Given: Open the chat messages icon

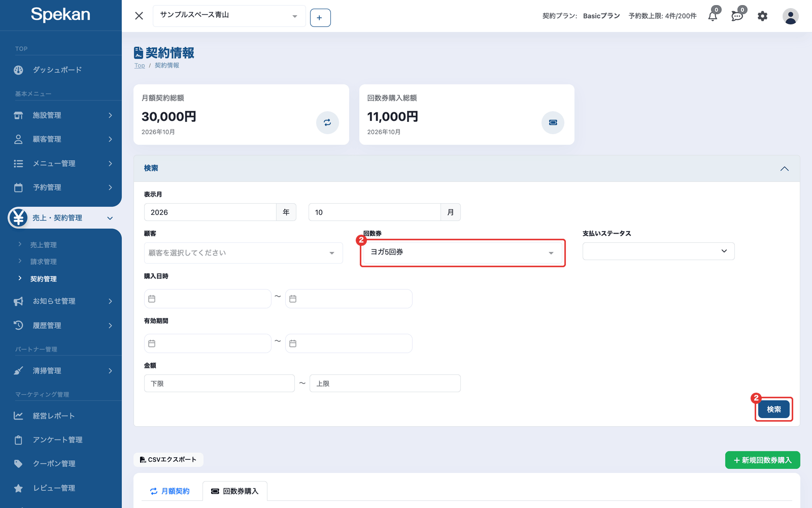Looking at the screenshot, I should [x=737, y=16].
